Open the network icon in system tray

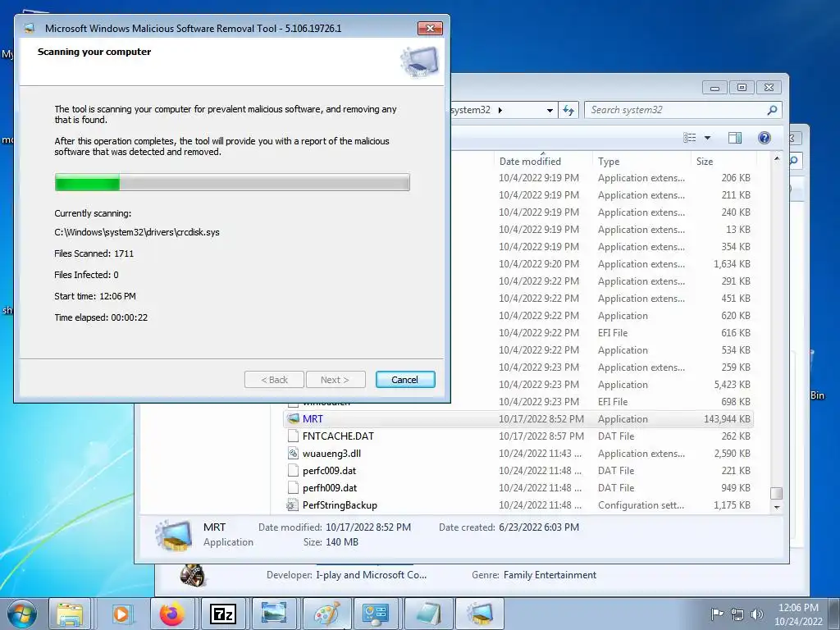pos(737,614)
